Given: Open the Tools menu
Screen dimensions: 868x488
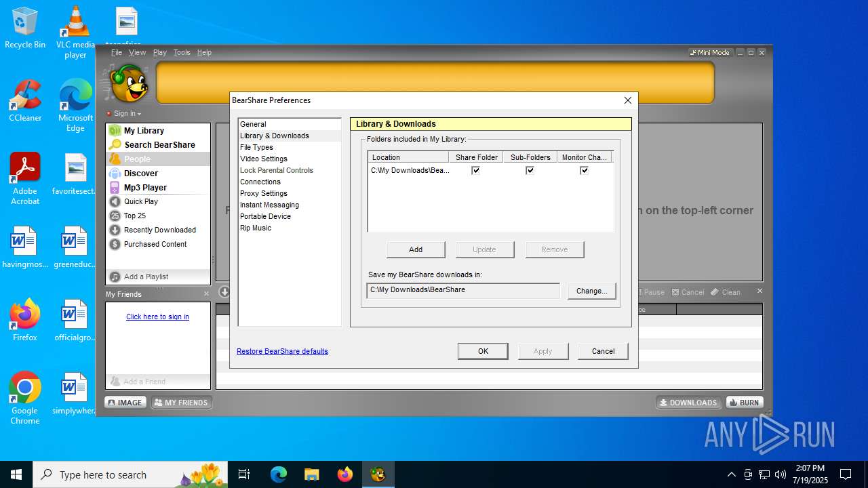Looking at the screenshot, I should [182, 52].
